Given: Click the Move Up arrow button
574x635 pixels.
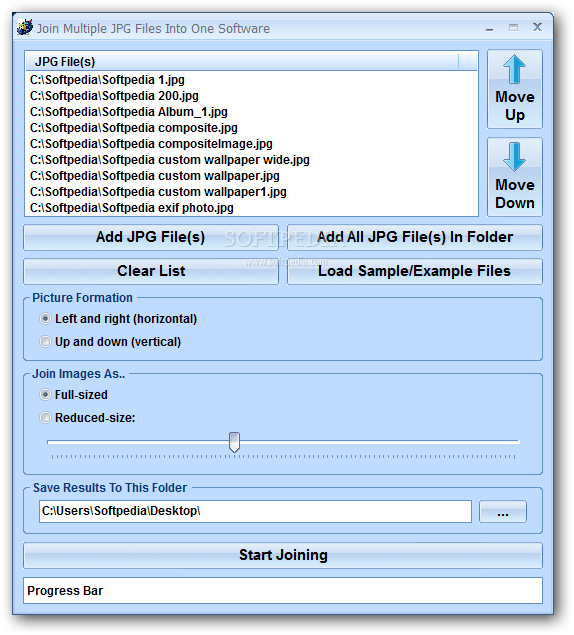Looking at the screenshot, I should [x=514, y=89].
